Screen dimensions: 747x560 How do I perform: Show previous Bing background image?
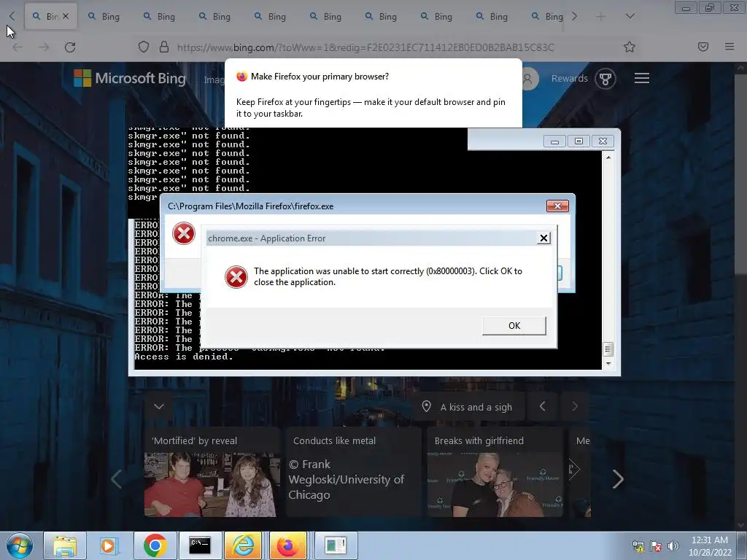point(542,406)
